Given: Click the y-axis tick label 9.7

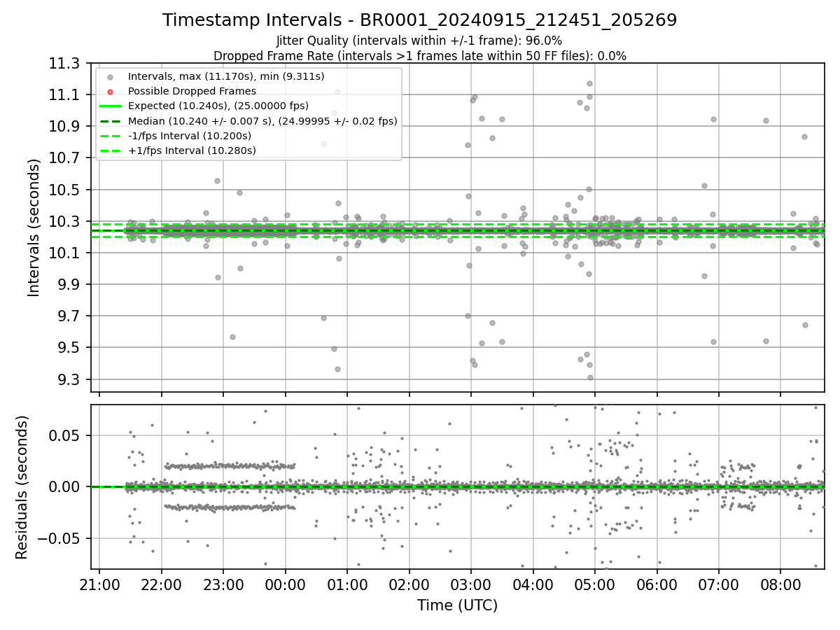Looking at the screenshot, I should point(69,316).
